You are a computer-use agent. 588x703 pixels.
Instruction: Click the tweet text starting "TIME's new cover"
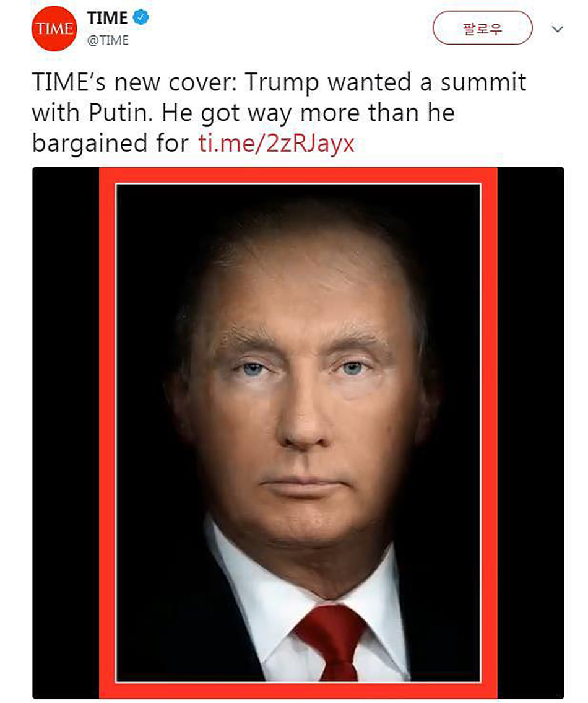pos(279,113)
